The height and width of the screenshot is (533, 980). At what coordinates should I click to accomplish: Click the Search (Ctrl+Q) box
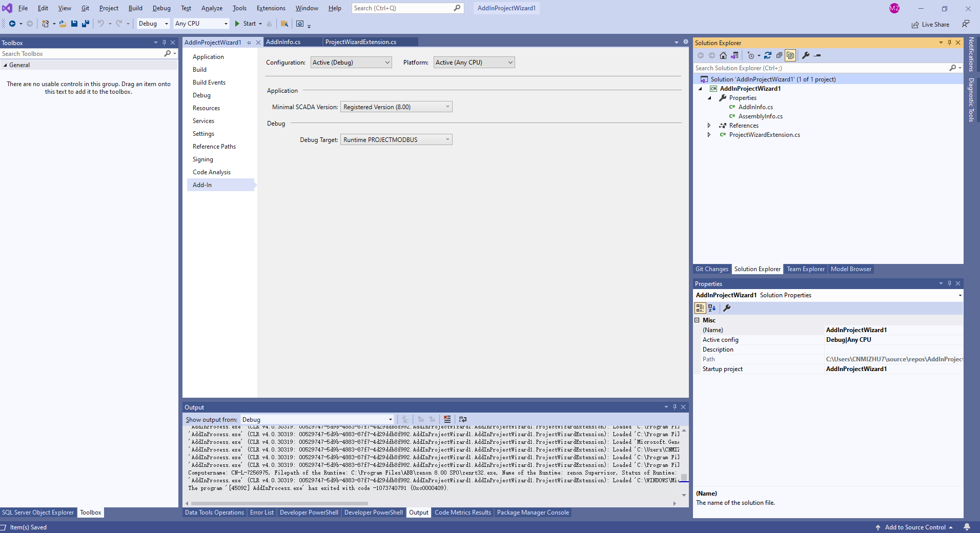tap(407, 8)
